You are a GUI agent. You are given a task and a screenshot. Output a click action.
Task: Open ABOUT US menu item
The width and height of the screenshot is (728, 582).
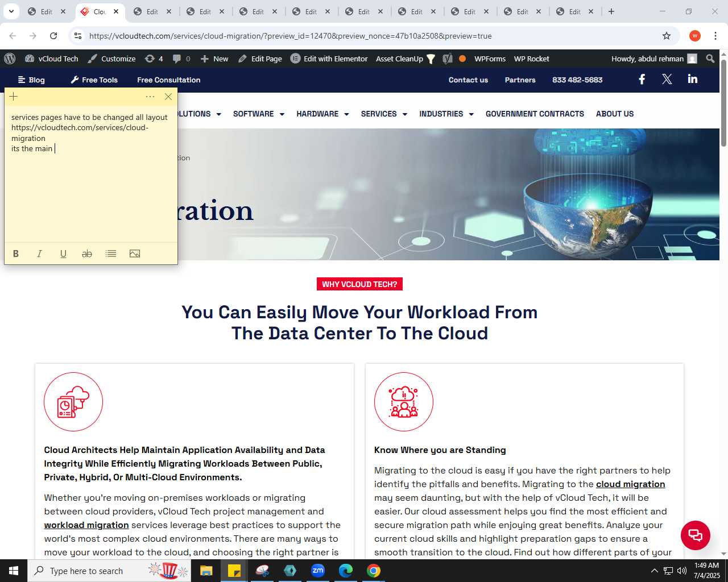coord(615,114)
